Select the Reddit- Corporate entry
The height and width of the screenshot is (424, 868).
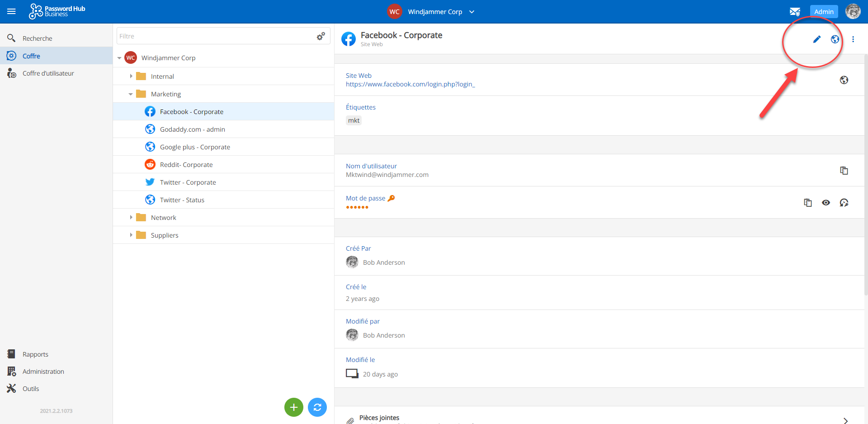(x=186, y=165)
